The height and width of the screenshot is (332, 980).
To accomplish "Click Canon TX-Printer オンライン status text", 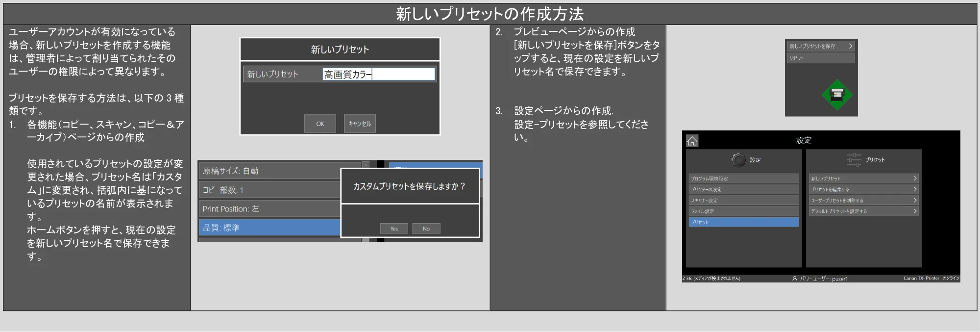I will pos(931,278).
